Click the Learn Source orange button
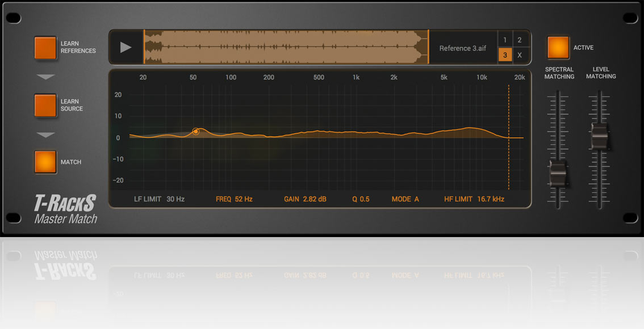644x329 pixels. 45,106
